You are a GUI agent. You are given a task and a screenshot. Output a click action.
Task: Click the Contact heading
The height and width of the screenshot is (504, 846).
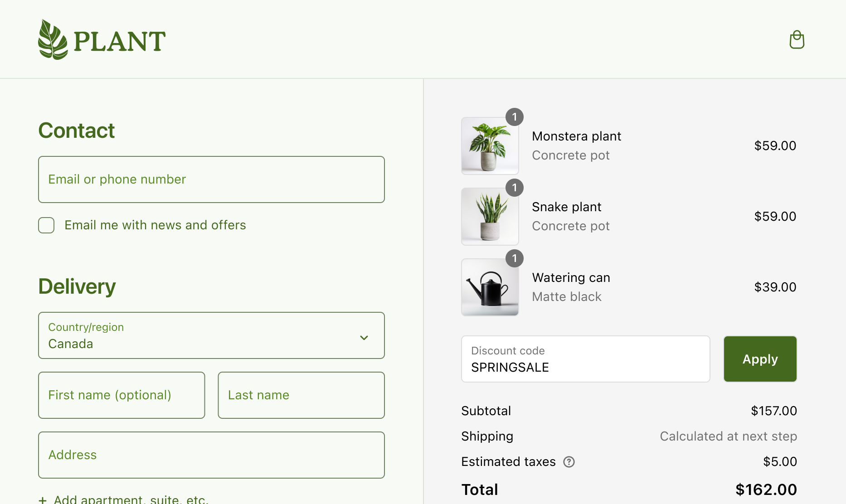pos(76,131)
